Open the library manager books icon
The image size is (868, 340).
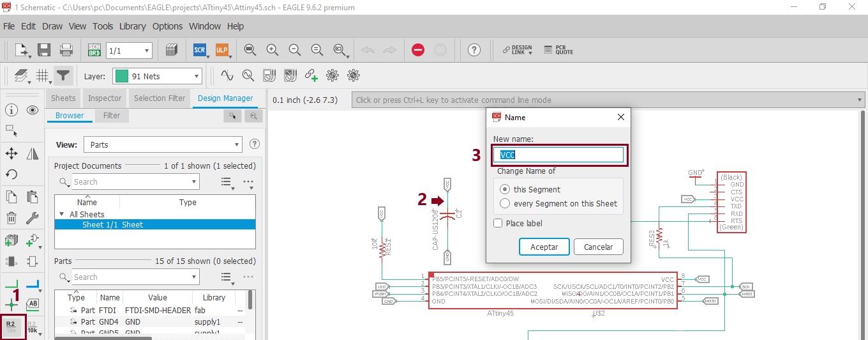tap(170, 50)
